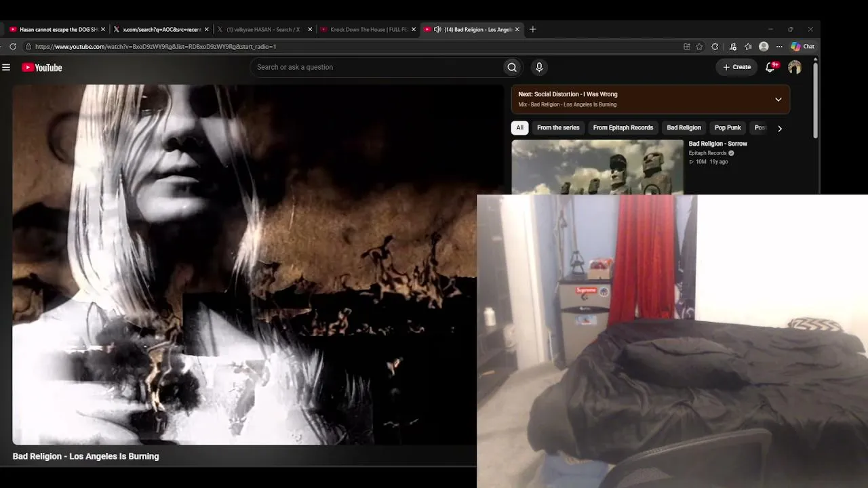Image resolution: width=868 pixels, height=488 pixels.
Task: Filter by 'Bad Religion' chip
Action: [684, 127]
